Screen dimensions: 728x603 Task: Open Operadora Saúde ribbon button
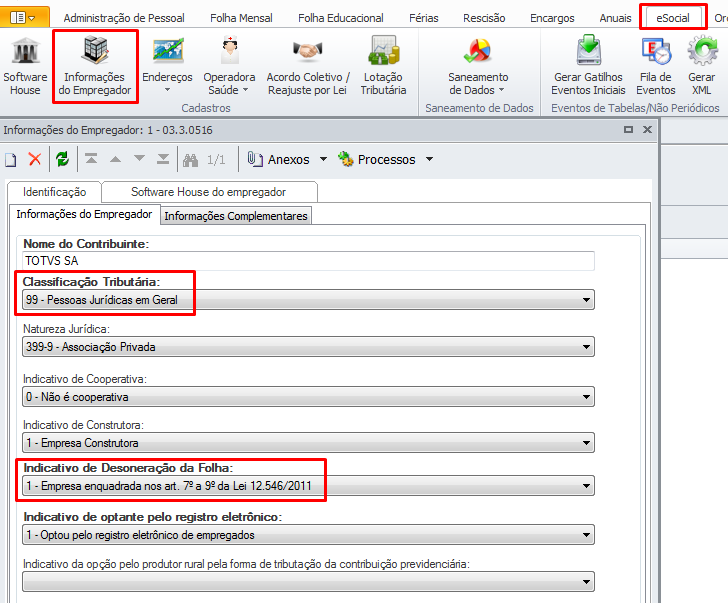pos(229,66)
